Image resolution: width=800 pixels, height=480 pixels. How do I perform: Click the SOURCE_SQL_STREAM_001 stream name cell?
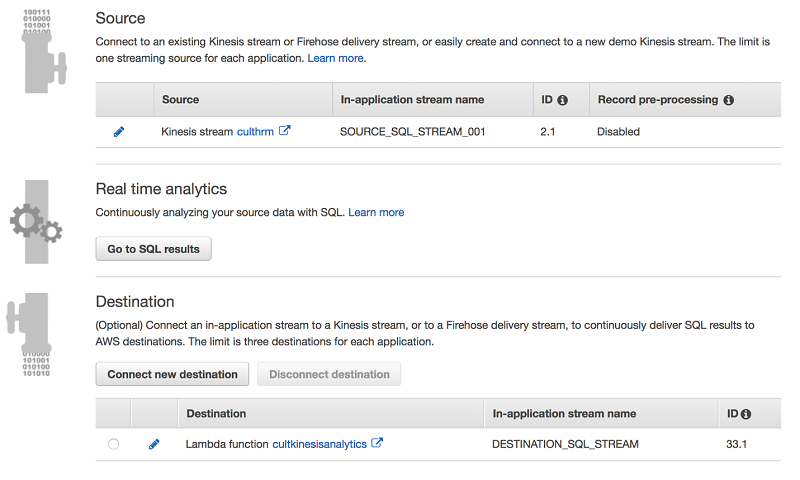click(413, 132)
